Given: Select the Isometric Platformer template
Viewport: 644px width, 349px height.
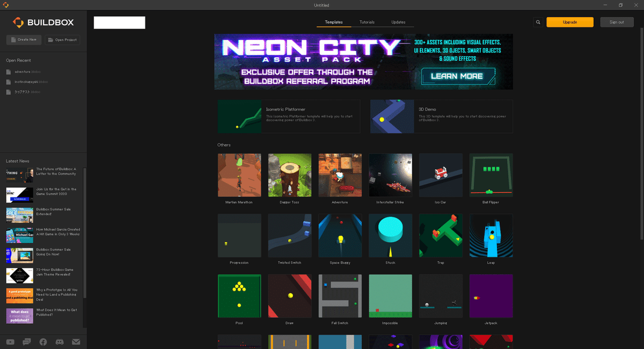Looking at the screenshot, I should [x=289, y=116].
